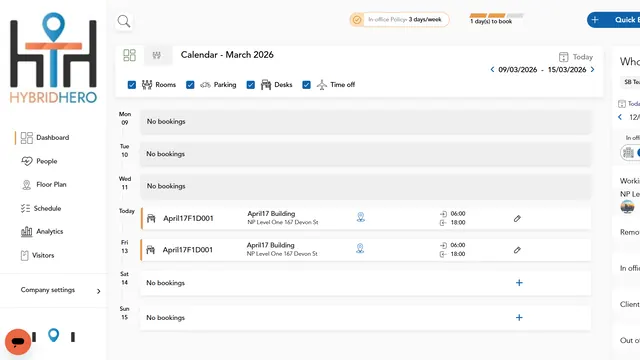Show map location for Today's booking
Screen dimensions: 640x360
tap(360, 217)
